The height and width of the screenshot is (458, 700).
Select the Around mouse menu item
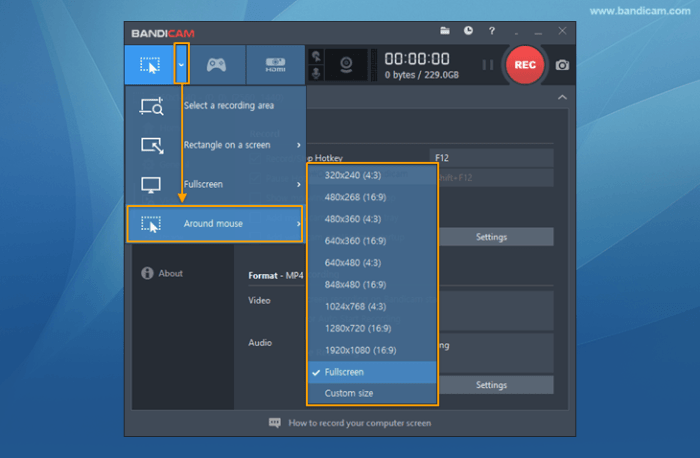(215, 224)
